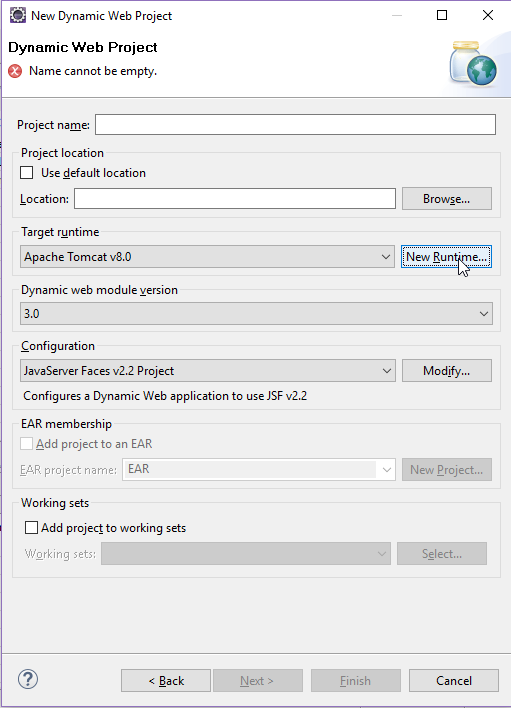This screenshot has width=511, height=708.
Task: Click the help question mark icon
Action: (x=28, y=679)
